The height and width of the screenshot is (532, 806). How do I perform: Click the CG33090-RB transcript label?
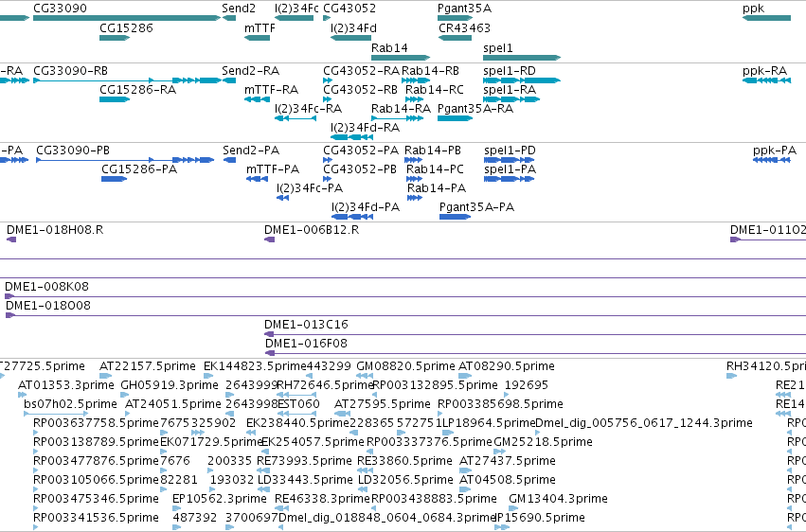(70, 70)
